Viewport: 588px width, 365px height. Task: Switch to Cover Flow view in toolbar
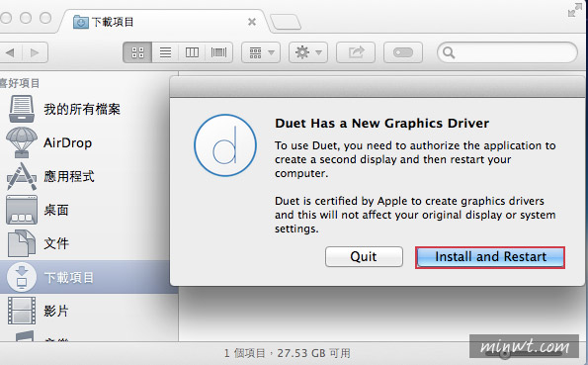[219, 52]
